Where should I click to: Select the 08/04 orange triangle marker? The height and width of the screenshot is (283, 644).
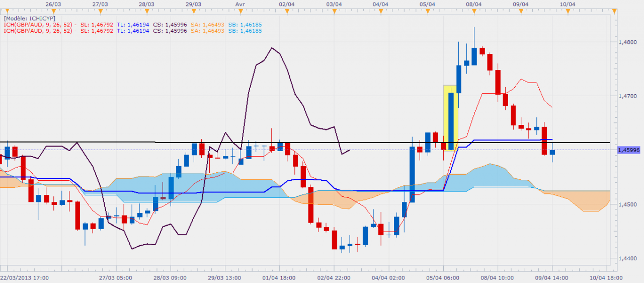(x=474, y=11)
